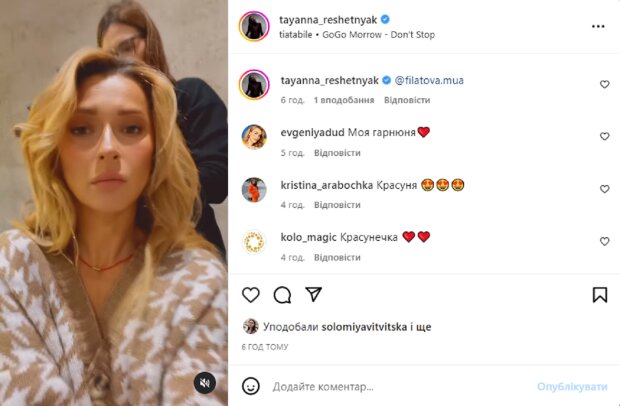The width and height of the screenshot is (620, 406).
Task: Save post with bookmark icon
Action: (600, 295)
